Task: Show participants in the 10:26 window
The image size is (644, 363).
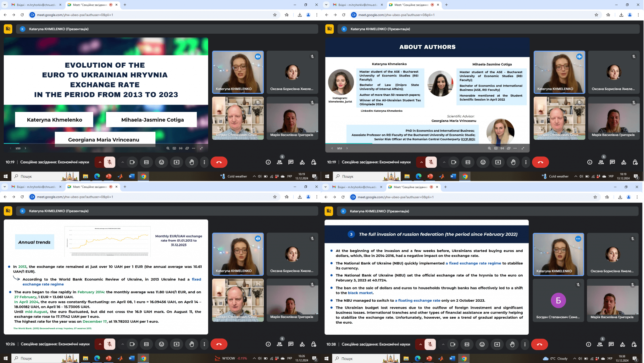Action: [280, 344]
